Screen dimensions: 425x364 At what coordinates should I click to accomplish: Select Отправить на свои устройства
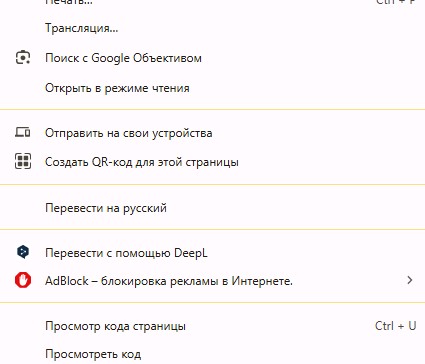point(212,133)
